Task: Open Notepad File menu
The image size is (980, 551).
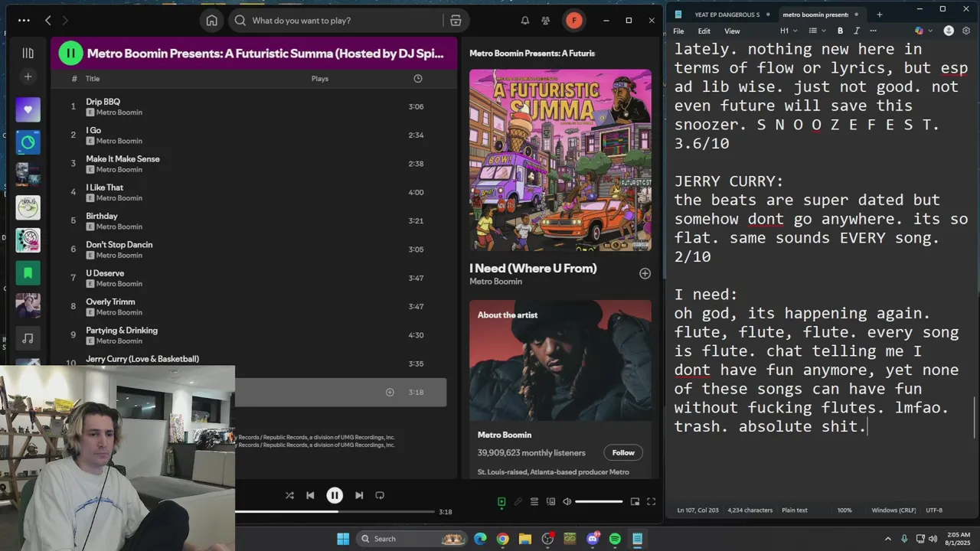Action: tap(678, 31)
